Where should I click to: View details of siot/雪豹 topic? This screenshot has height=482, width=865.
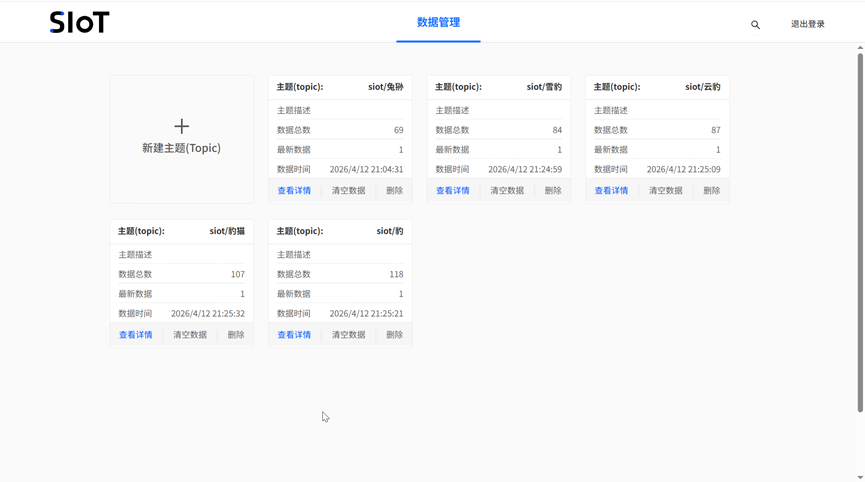pyautogui.click(x=452, y=190)
